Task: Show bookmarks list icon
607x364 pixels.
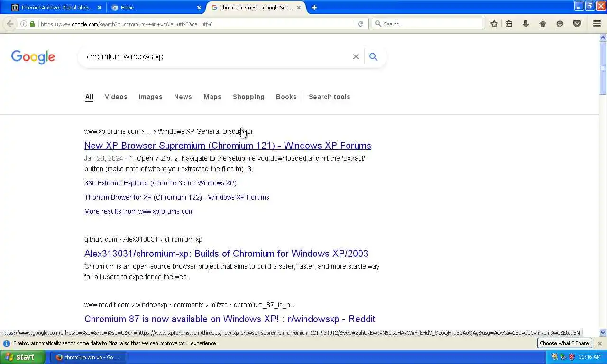Action: [x=509, y=24]
